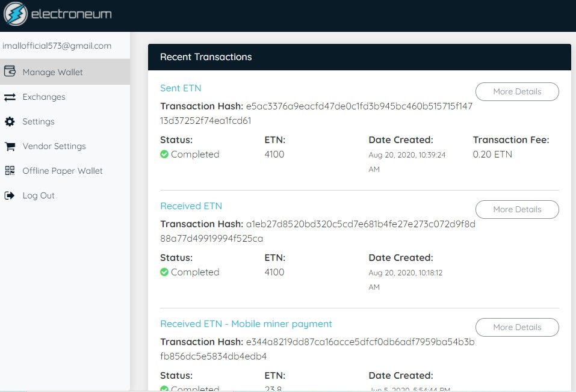
Task: Click the Exchanges arrows icon
Action: [x=10, y=97]
